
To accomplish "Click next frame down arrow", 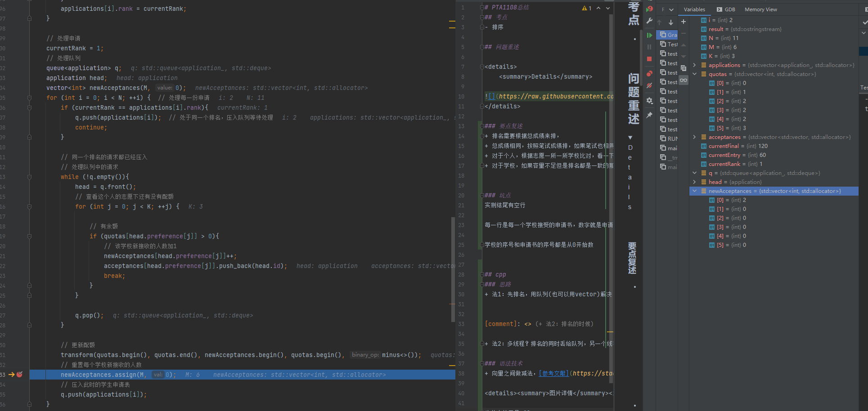I will pyautogui.click(x=671, y=22).
